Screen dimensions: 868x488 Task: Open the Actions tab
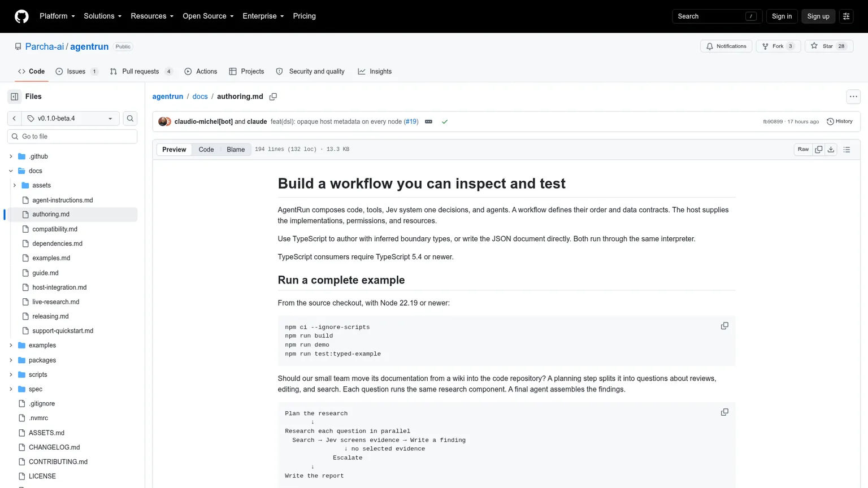201,72
